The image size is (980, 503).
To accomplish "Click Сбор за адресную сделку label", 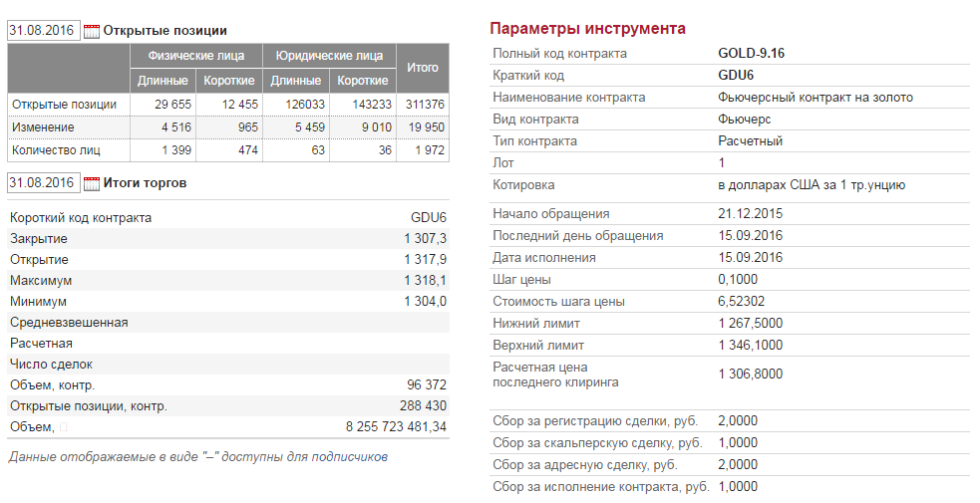I will [x=585, y=465].
